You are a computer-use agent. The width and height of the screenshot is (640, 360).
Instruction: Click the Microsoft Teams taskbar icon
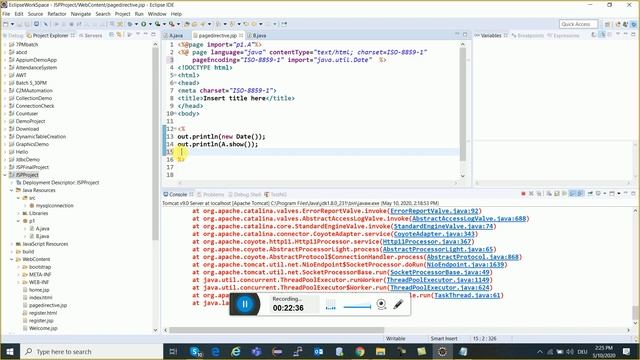256,351
